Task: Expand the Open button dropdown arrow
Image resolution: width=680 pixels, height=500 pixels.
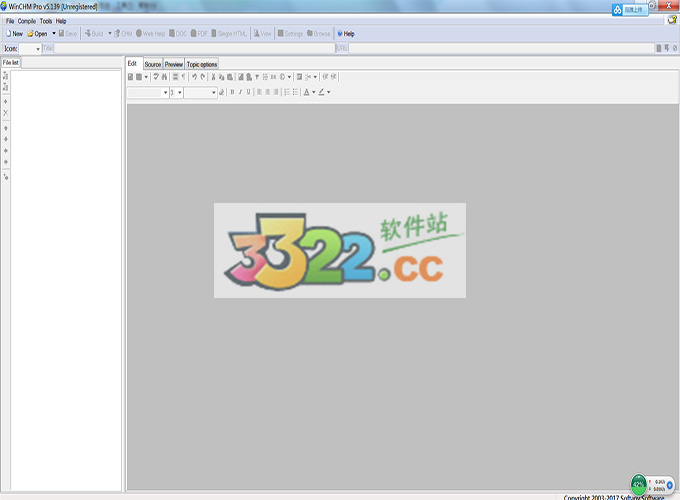Action: 54,33
